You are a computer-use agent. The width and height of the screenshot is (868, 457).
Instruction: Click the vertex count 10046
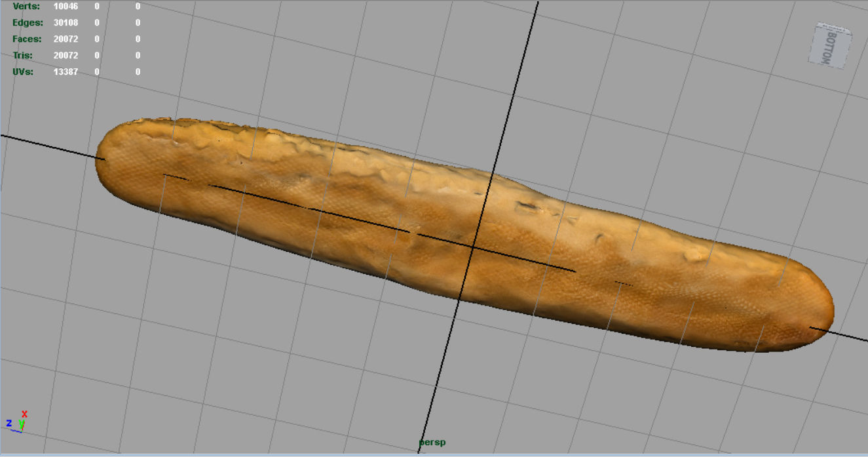coord(66,6)
